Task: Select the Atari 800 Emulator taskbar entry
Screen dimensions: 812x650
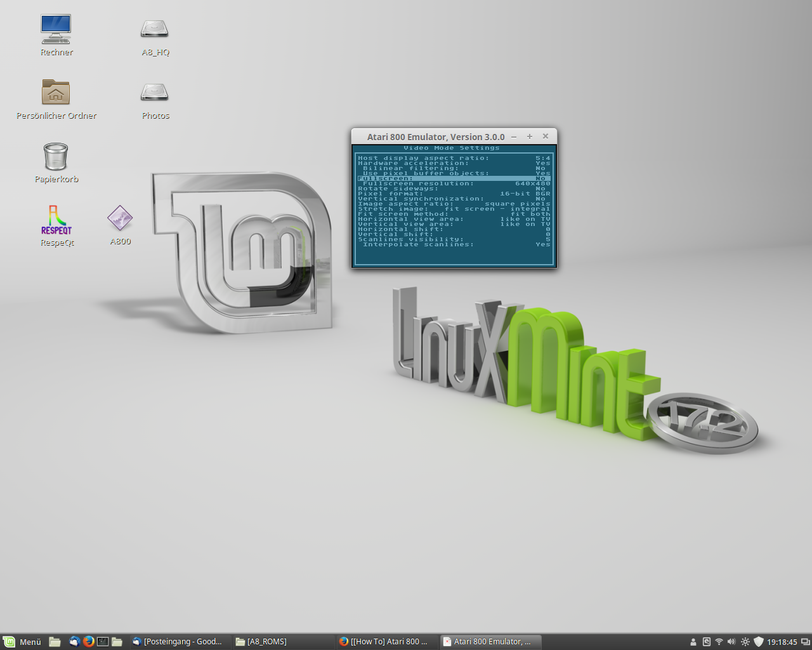Action: click(x=490, y=642)
